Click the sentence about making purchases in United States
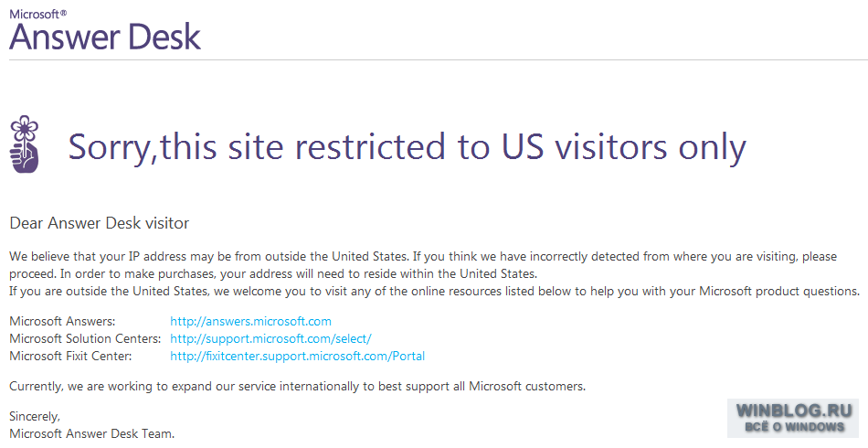This screenshot has width=868, height=448. point(299,273)
